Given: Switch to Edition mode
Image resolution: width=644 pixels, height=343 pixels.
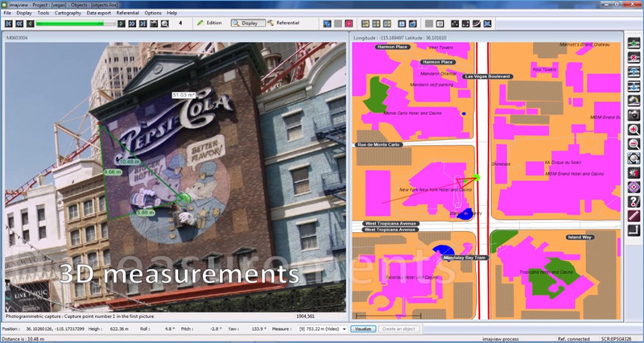Looking at the screenshot, I should pyautogui.click(x=209, y=23).
